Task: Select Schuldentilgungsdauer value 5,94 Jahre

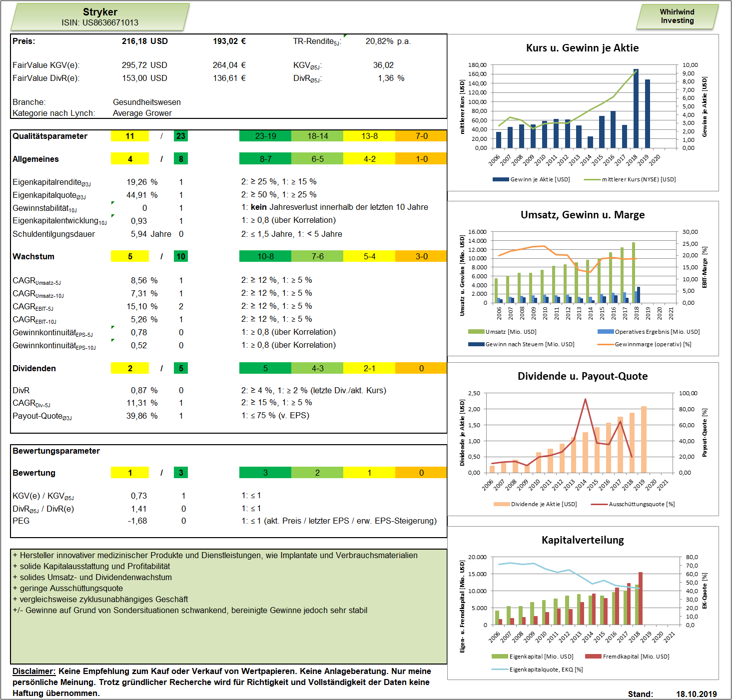Action: point(151,234)
